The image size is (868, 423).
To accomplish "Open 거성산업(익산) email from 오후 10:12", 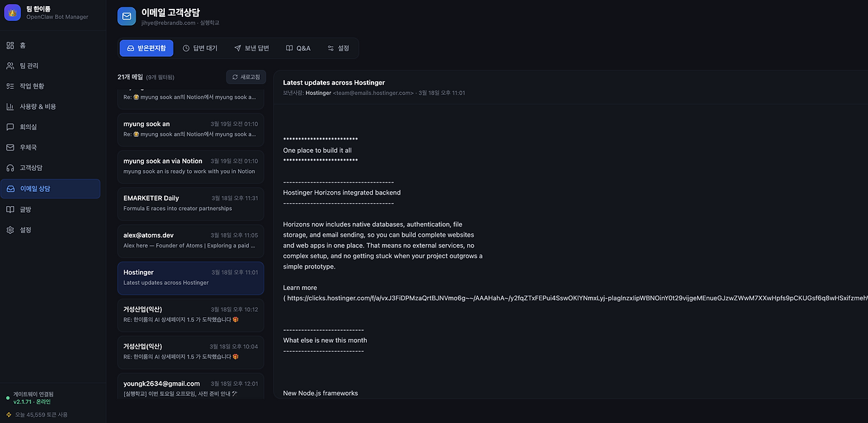I will (x=191, y=315).
